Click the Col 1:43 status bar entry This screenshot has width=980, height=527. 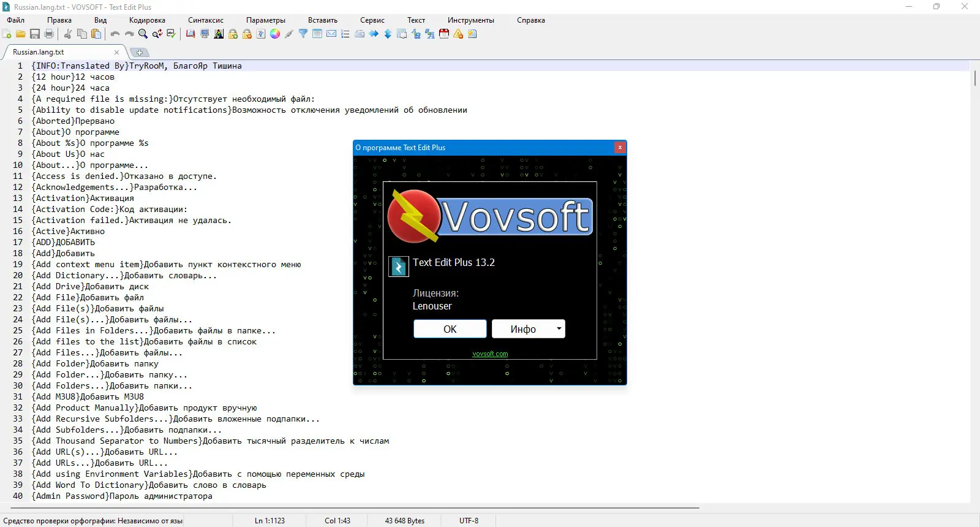[337, 521]
